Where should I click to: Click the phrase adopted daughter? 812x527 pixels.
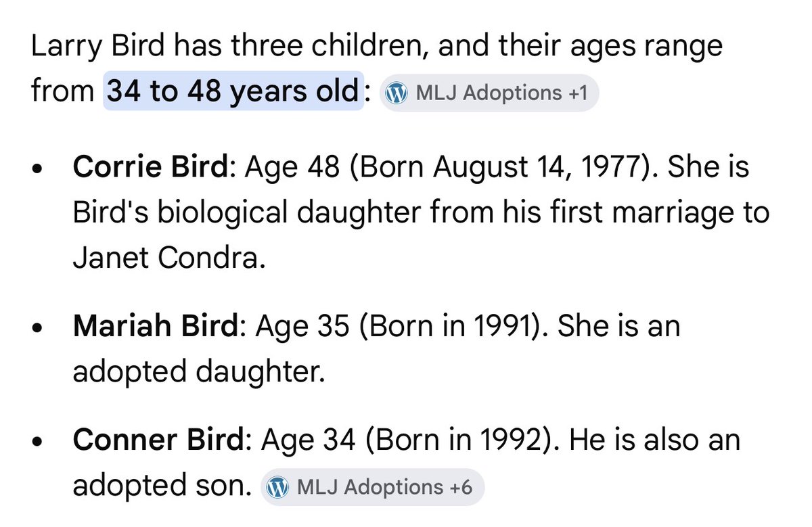pos(199,372)
